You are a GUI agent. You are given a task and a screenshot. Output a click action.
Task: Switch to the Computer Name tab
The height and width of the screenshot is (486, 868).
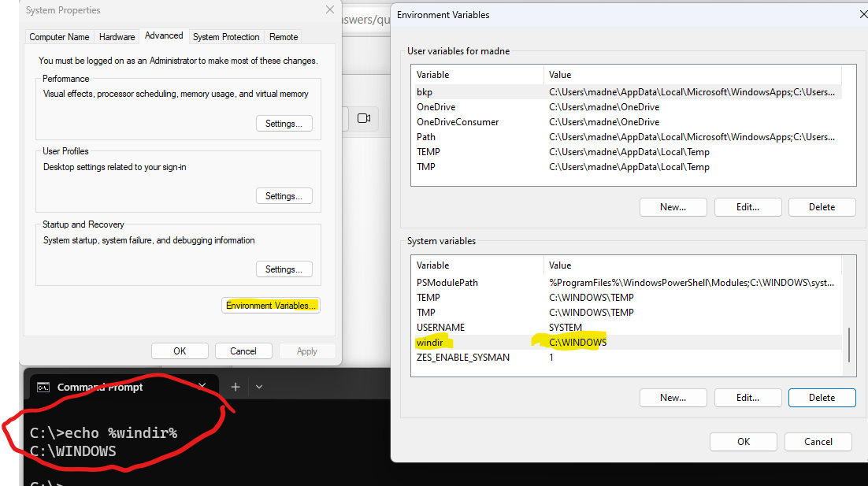coord(59,36)
